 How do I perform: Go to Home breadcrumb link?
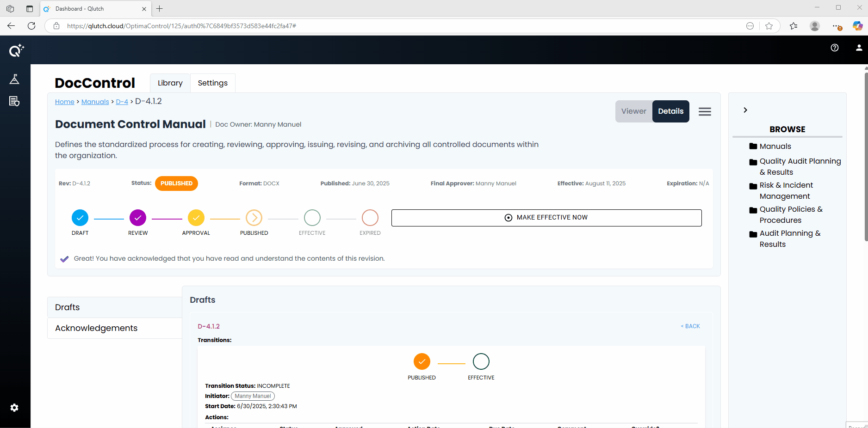(x=65, y=102)
